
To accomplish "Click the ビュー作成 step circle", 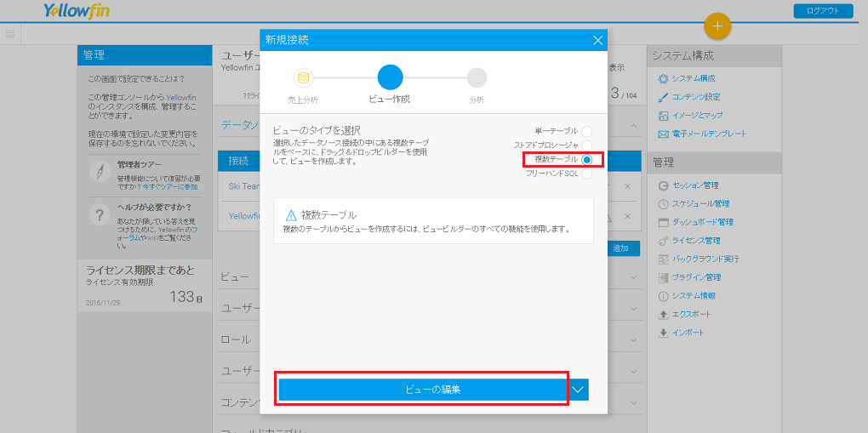I will click(x=391, y=77).
